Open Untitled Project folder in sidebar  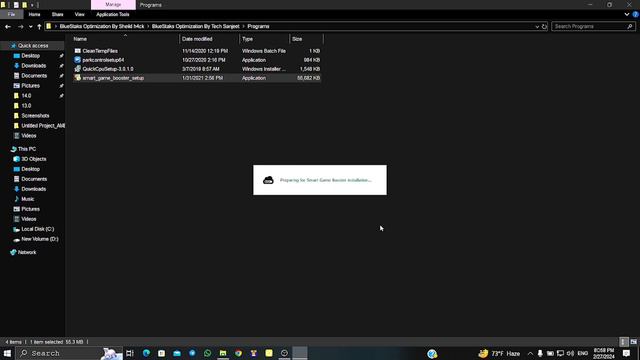[42, 126]
